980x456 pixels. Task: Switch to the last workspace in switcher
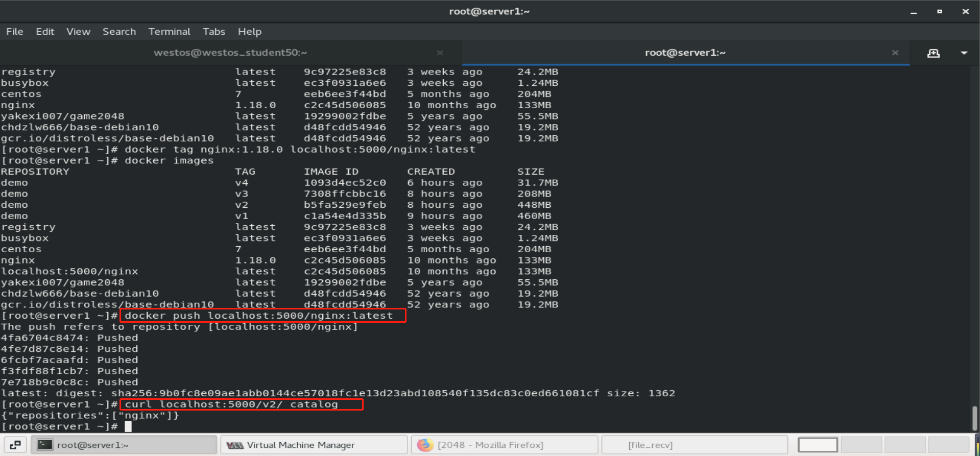949,445
